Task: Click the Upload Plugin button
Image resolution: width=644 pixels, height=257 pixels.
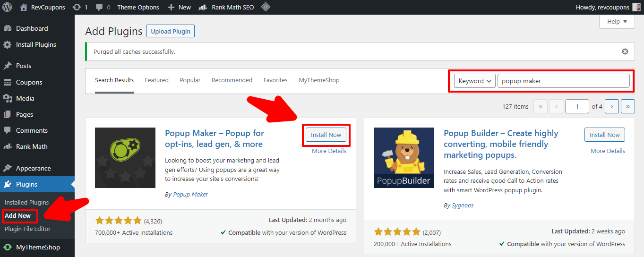Action: click(171, 32)
